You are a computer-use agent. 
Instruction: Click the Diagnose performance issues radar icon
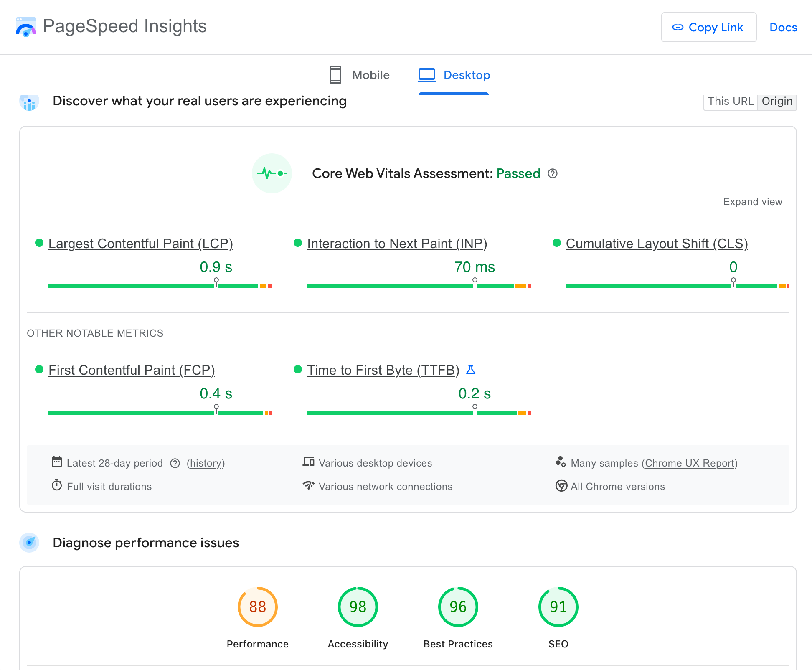tap(29, 543)
